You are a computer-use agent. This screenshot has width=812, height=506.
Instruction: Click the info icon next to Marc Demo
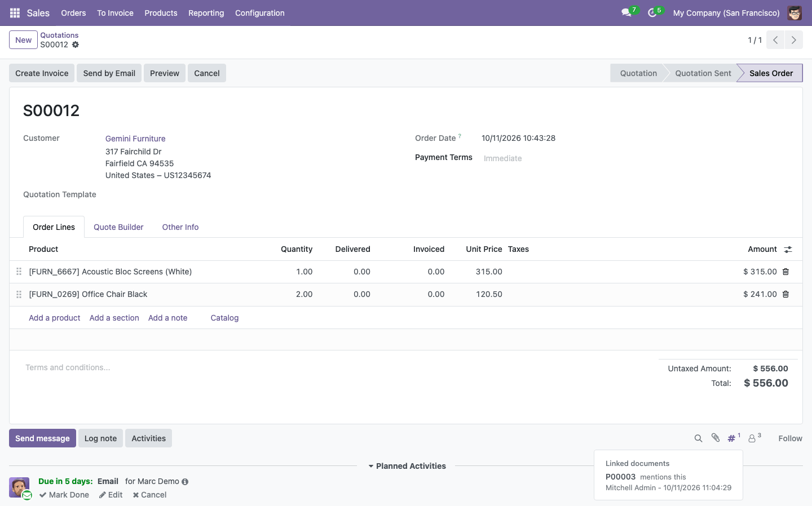pyautogui.click(x=185, y=482)
